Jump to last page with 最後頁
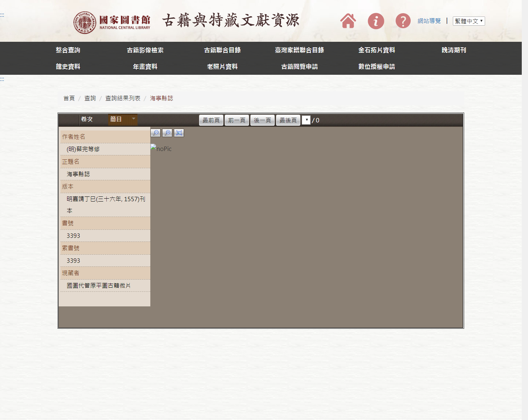This screenshot has height=420, width=528. pyautogui.click(x=288, y=120)
